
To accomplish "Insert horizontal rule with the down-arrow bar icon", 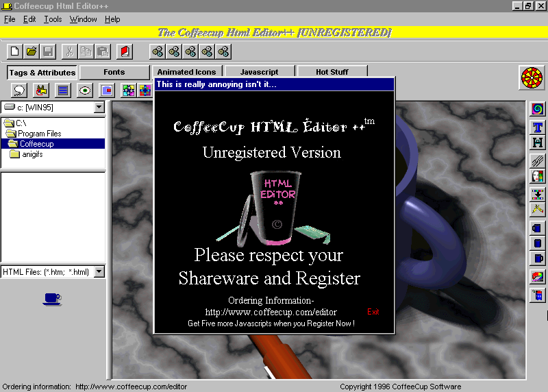I will point(538,194).
